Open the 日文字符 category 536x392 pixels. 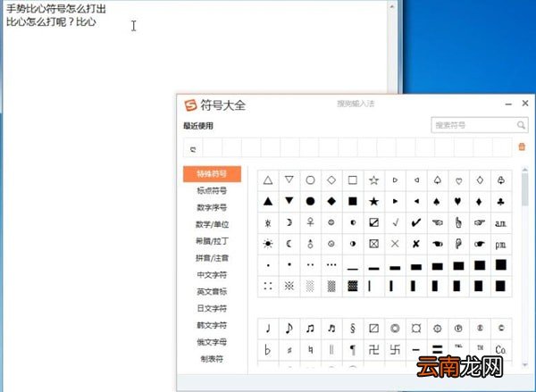pyautogui.click(x=212, y=308)
